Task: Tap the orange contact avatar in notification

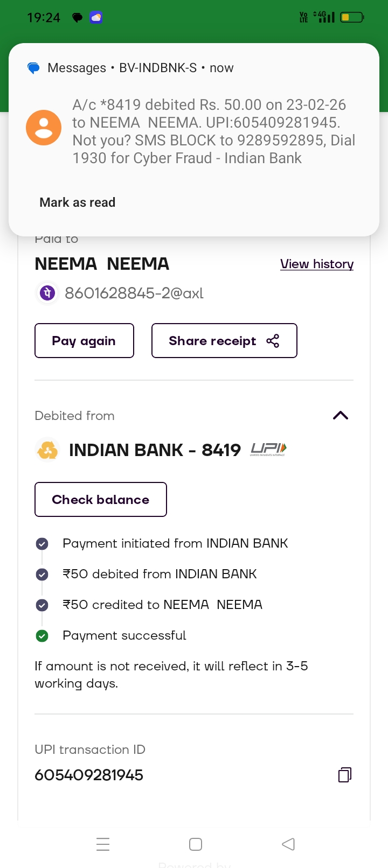Action: click(x=44, y=128)
